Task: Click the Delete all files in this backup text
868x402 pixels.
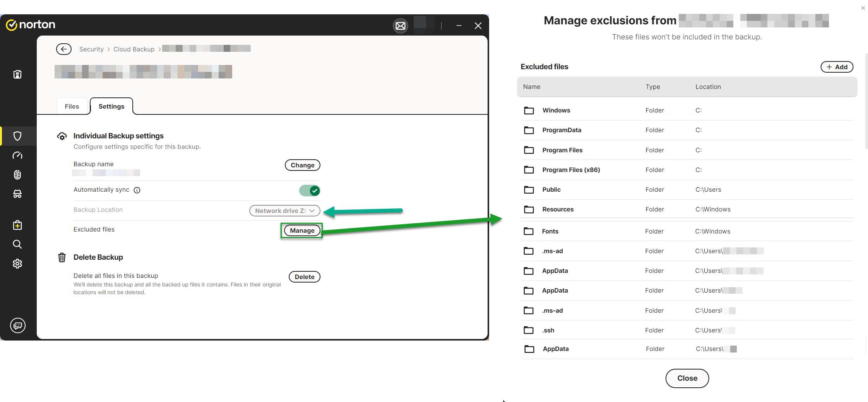Action: point(116,276)
